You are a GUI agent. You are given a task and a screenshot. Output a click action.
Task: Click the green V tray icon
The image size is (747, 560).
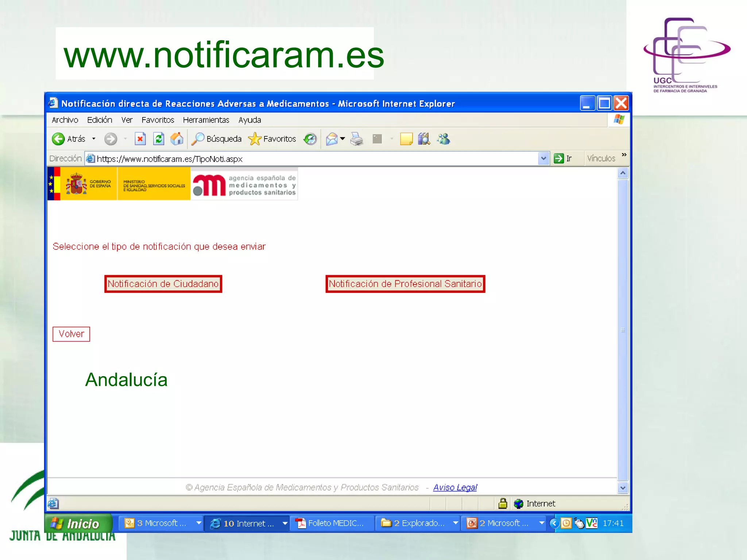click(592, 523)
